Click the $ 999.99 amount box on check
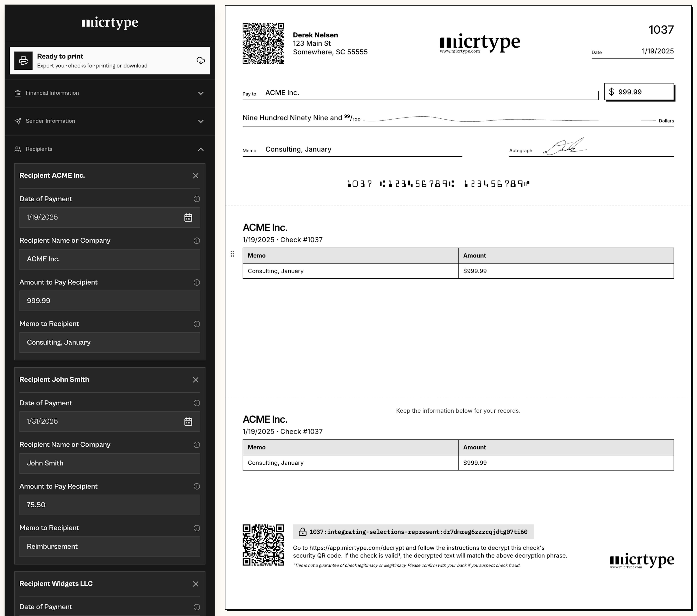 [639, 92]
